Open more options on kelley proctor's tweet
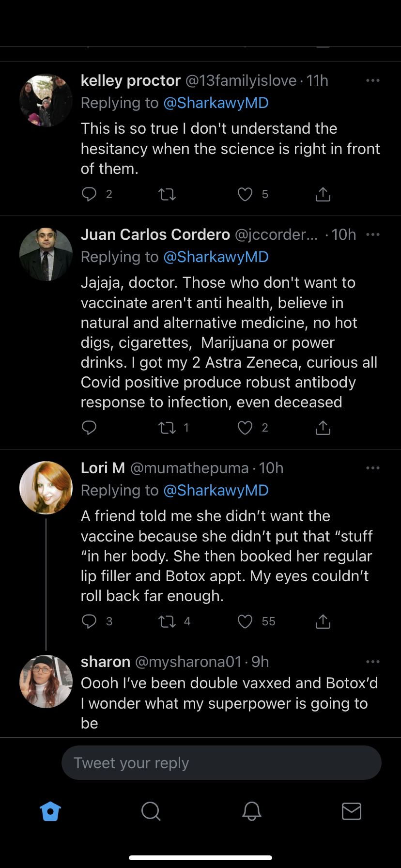The height and width of the screenshot is (868, 401). (373, 80)
